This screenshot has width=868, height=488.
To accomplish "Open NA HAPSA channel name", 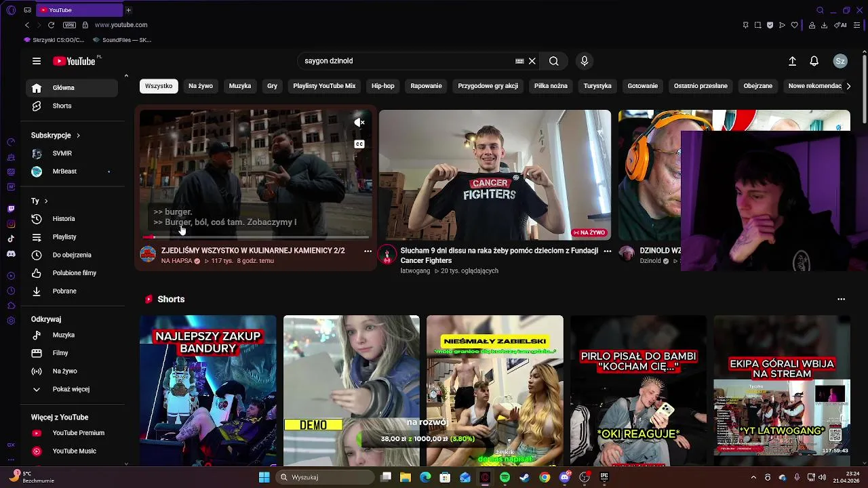I will (x=177, y=261).
